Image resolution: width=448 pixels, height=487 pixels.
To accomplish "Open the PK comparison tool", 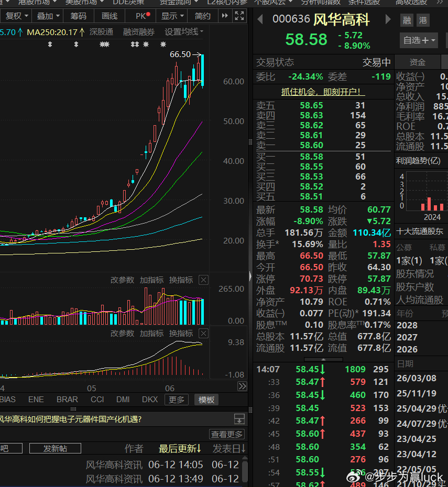I will [x=140, y=16].
